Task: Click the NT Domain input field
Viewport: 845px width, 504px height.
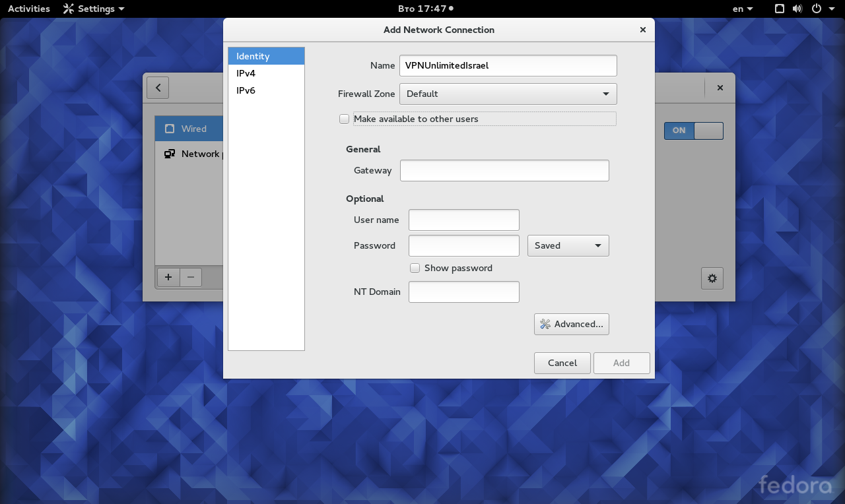Action: click(x=464, y=292)
